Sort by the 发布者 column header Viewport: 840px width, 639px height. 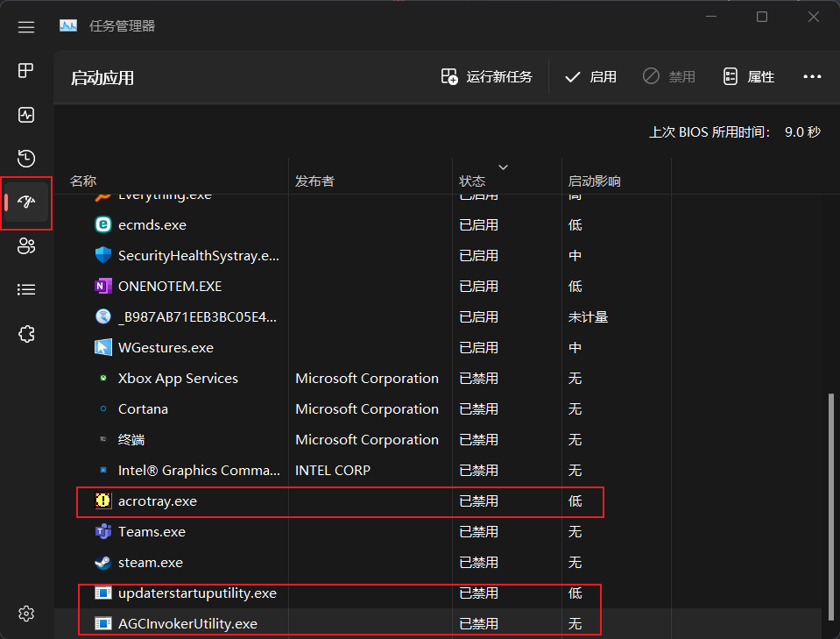[371, 176]
